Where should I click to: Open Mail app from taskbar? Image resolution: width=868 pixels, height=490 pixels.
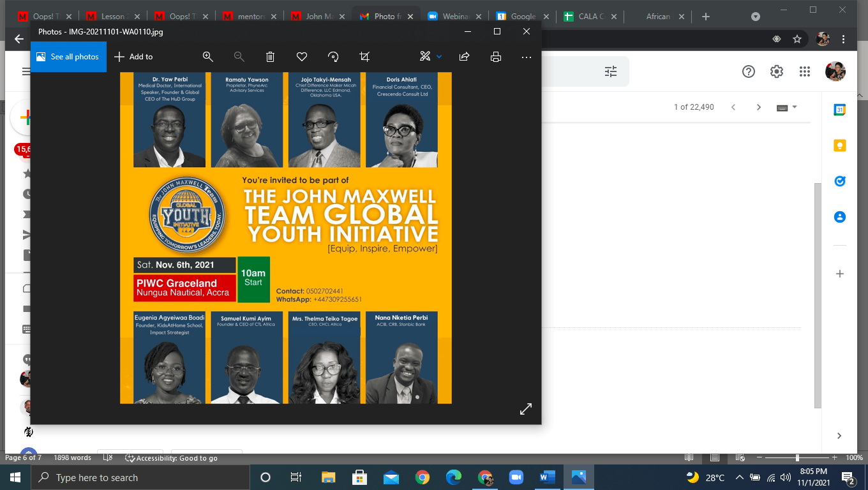tap(391, 477)
